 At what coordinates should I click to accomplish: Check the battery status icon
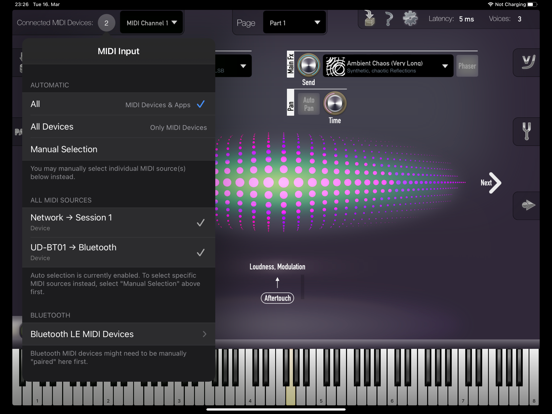532,4
